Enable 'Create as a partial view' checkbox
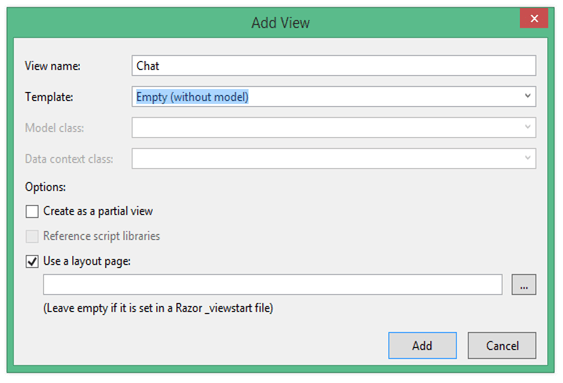The width and height of the screenshot is (563, 383). pyautogui.click(x=32, y=211)
